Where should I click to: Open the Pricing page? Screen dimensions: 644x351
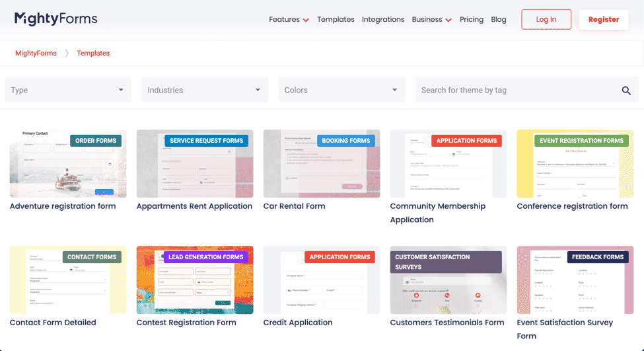(x=472, y=20)
